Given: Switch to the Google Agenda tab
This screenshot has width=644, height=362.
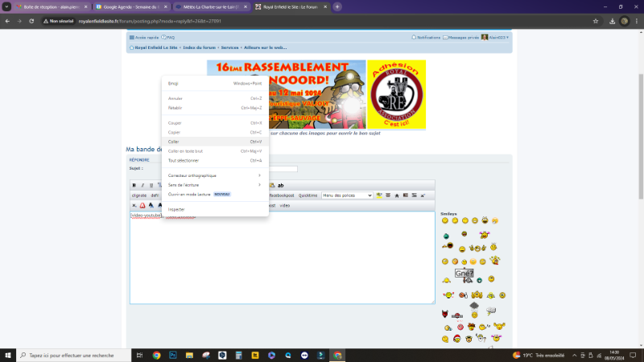Looking at the screenshot, I should pos(132,7).
